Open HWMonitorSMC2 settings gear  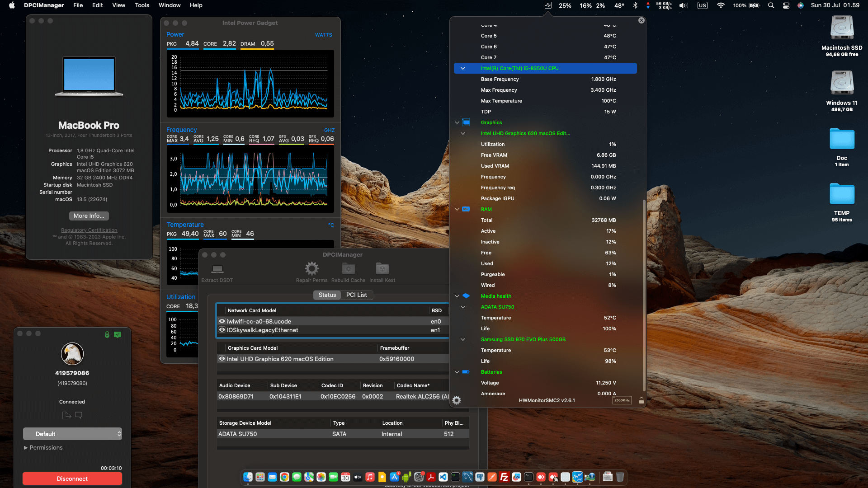click(457, 400)
